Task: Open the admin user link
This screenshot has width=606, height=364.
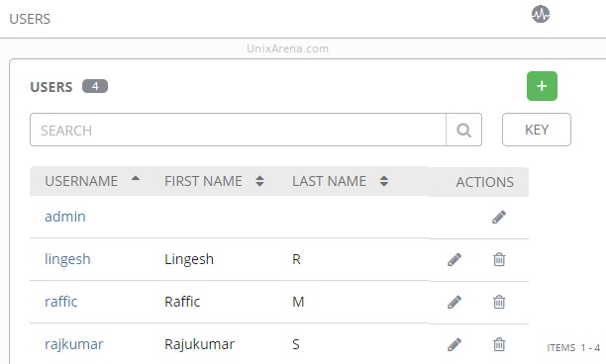Action: pyautogui.click(x=65, y=217)
